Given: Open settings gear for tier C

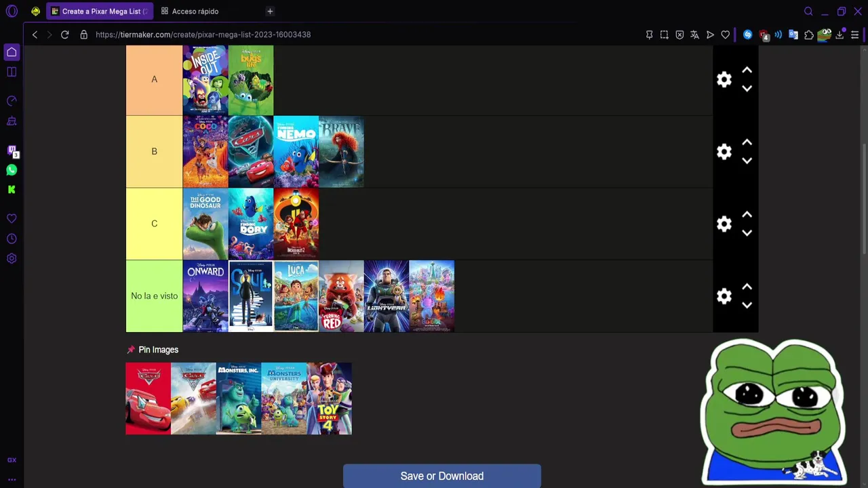Looking at the screenshot, I should point(724,224).
